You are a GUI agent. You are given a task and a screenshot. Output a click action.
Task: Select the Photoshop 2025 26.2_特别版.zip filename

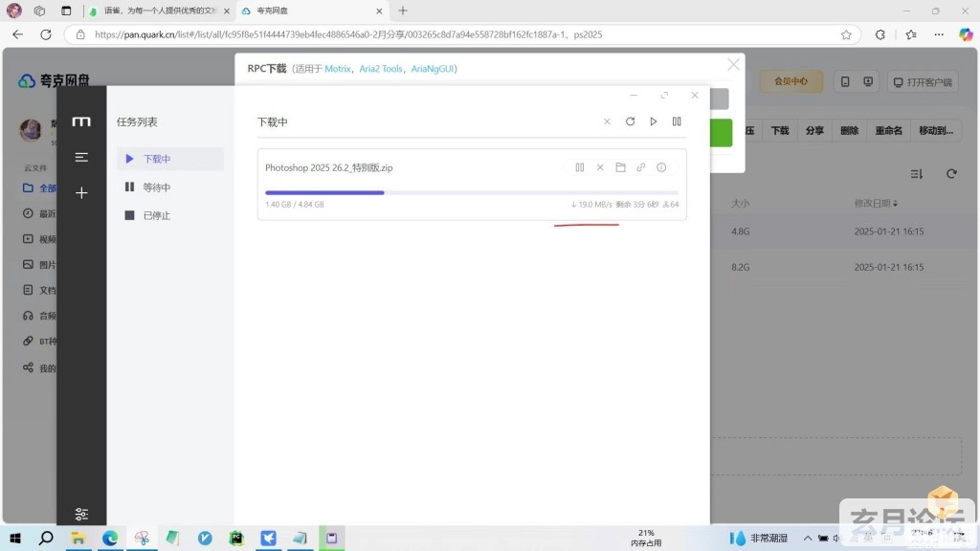click(x=329, y=167)
